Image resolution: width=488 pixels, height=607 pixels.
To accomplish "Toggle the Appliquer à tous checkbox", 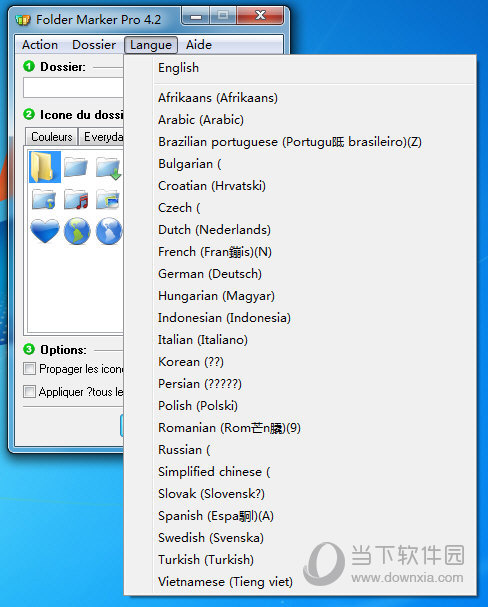I will pos(29,391).
